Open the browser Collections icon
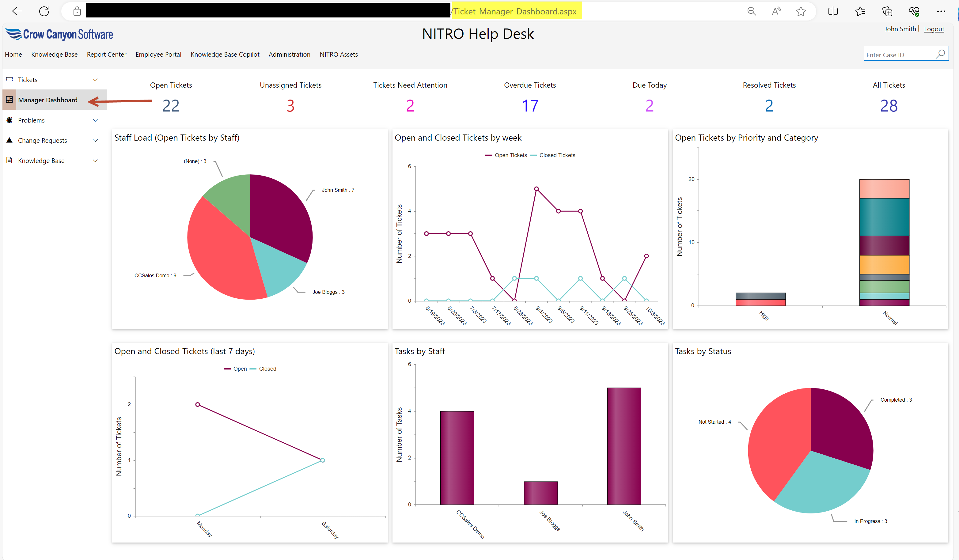 coord(887,11)
